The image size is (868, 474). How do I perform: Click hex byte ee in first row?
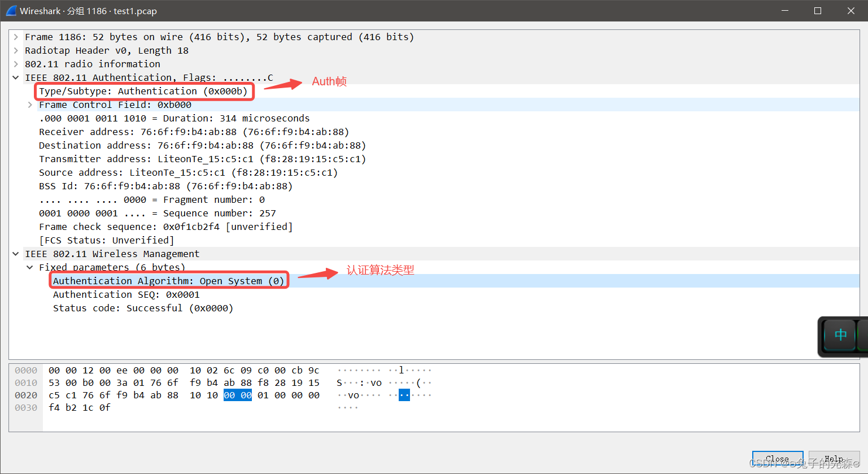click(x=122, y=370)
